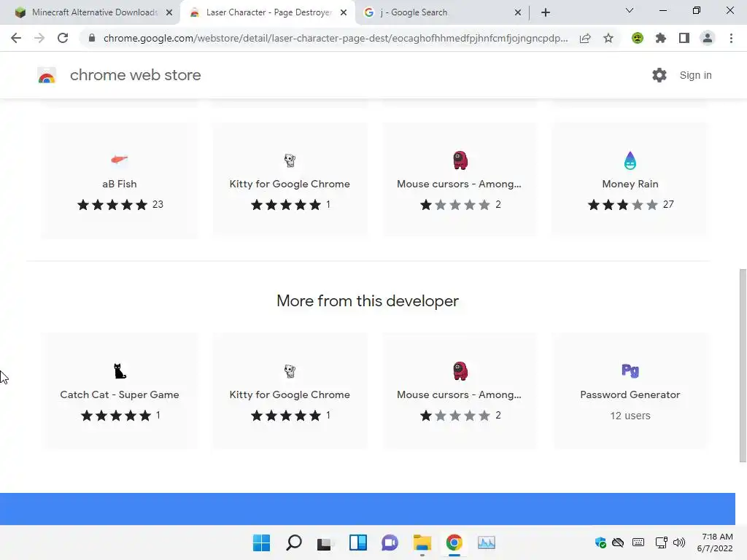This screenshot has width=747, height=560.
Task: Click the lock icon in address bar
Action: [x=92, y=38]
